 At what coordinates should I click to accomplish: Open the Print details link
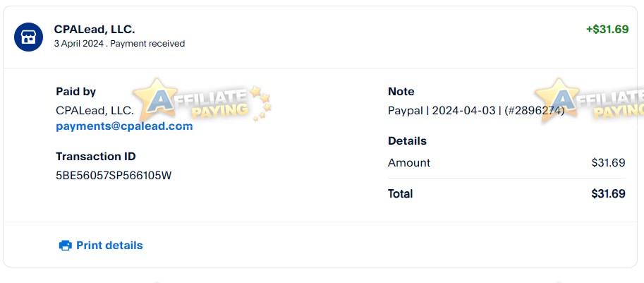tap(109, 246)
